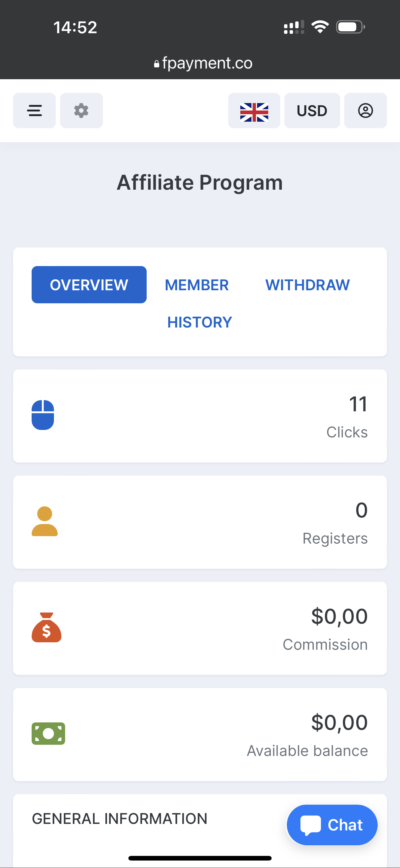Tap the yellow registers person icon
Screen dimensions: 400x868
[44, 521]
